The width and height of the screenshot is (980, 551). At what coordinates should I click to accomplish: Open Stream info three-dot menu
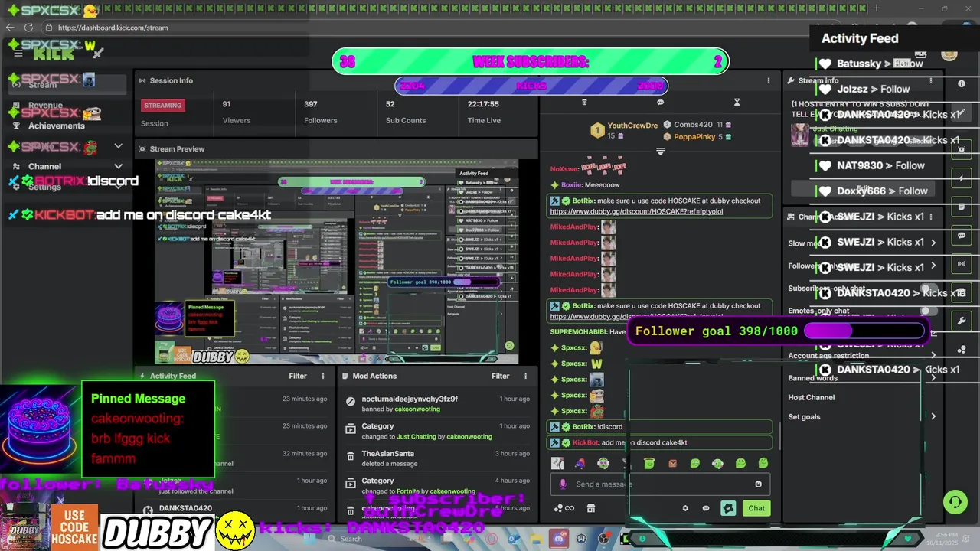(x=931, y=80)
